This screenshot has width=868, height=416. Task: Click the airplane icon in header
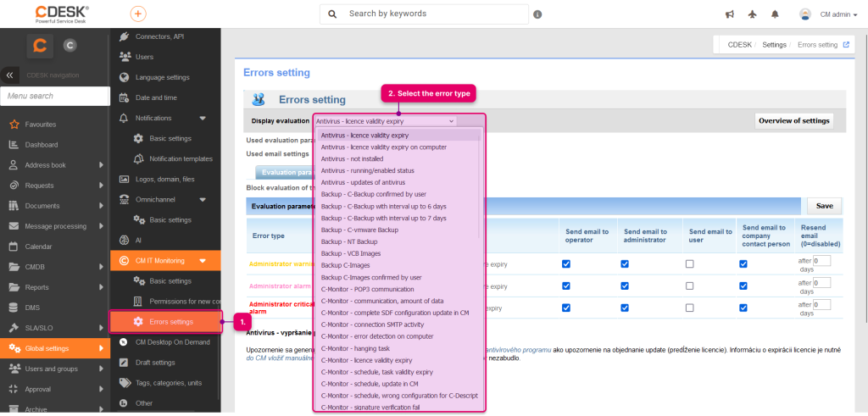coord(752,14)
